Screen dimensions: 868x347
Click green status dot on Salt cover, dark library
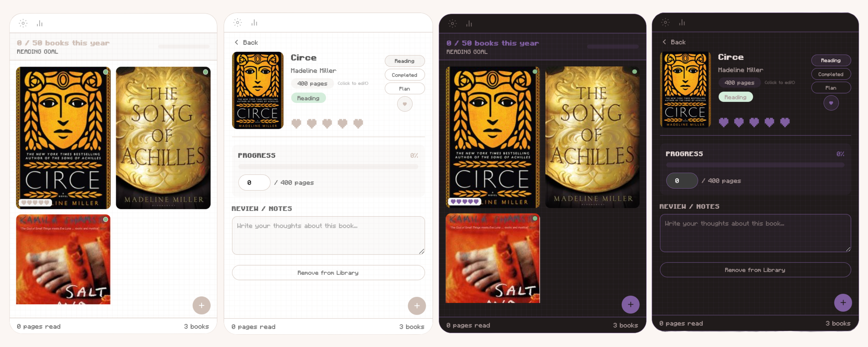(x=535, y=218)
